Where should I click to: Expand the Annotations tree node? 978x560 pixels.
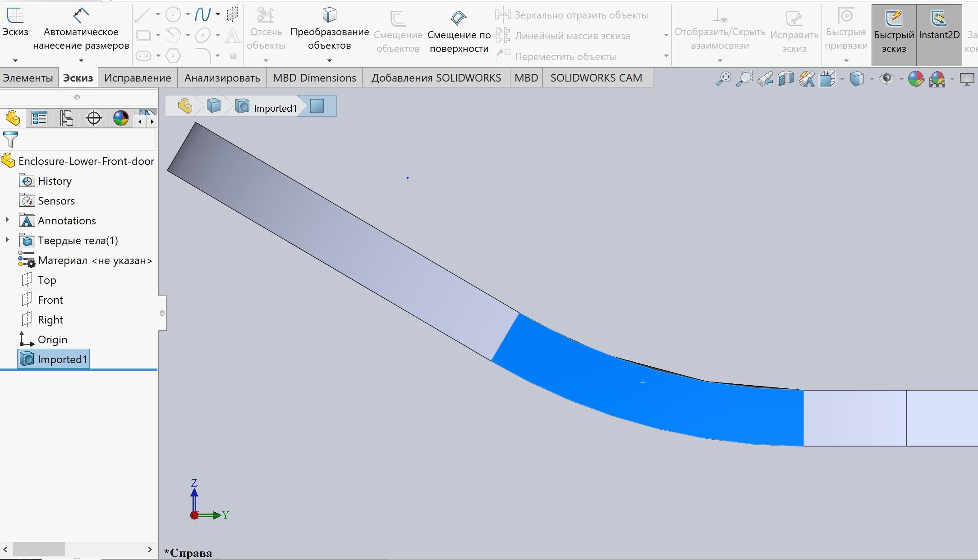pos(7,220)
